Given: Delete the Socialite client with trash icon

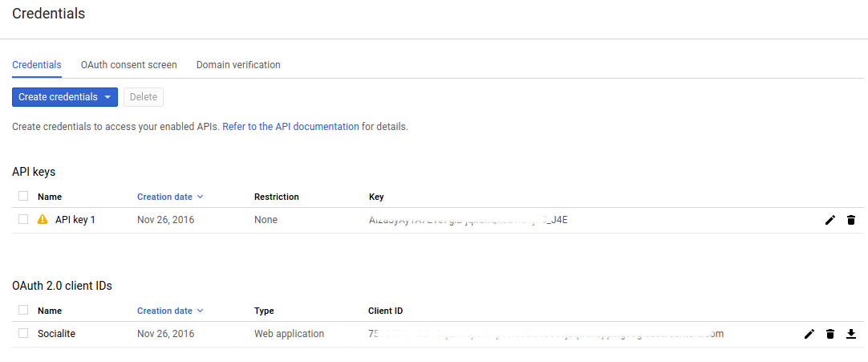Looking at the screenshot, I should (x=830, y=334).
